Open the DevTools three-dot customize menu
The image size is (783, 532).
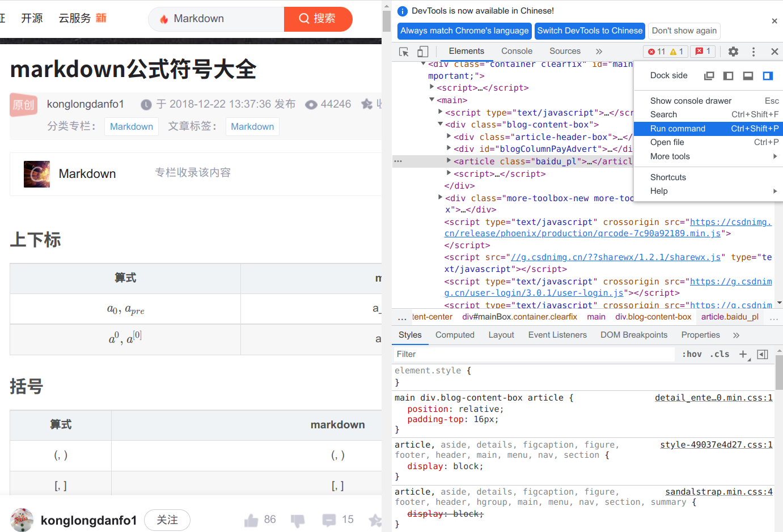pos(753,52)
